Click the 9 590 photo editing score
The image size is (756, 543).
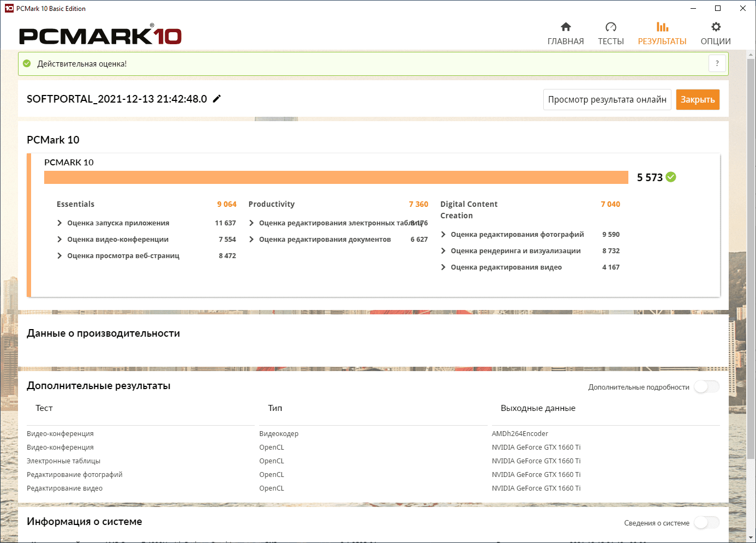click(x=611, y=235)
